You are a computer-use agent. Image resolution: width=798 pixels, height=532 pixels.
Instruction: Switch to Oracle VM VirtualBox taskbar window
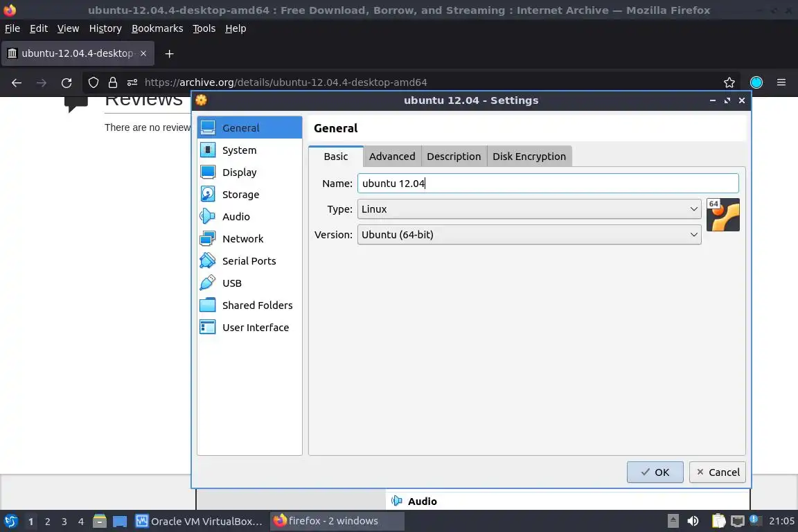pos(199,522)
